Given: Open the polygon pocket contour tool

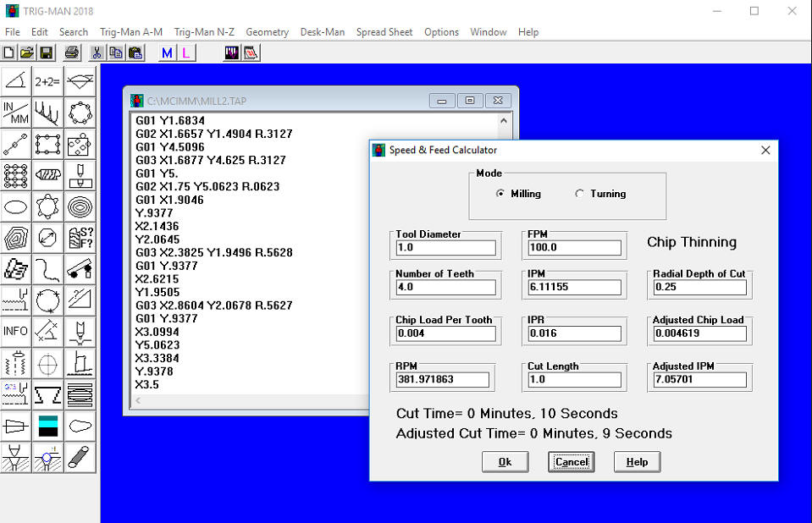Looking at the screenshot, I should coord(16,238).
